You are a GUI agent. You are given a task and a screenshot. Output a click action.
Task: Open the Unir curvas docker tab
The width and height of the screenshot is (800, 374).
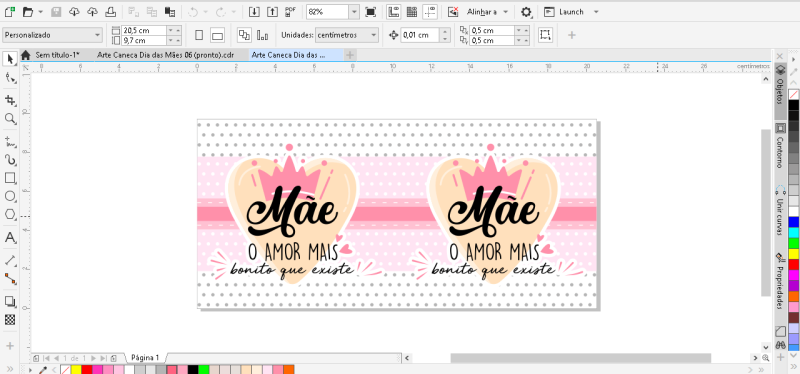point(780,211)
